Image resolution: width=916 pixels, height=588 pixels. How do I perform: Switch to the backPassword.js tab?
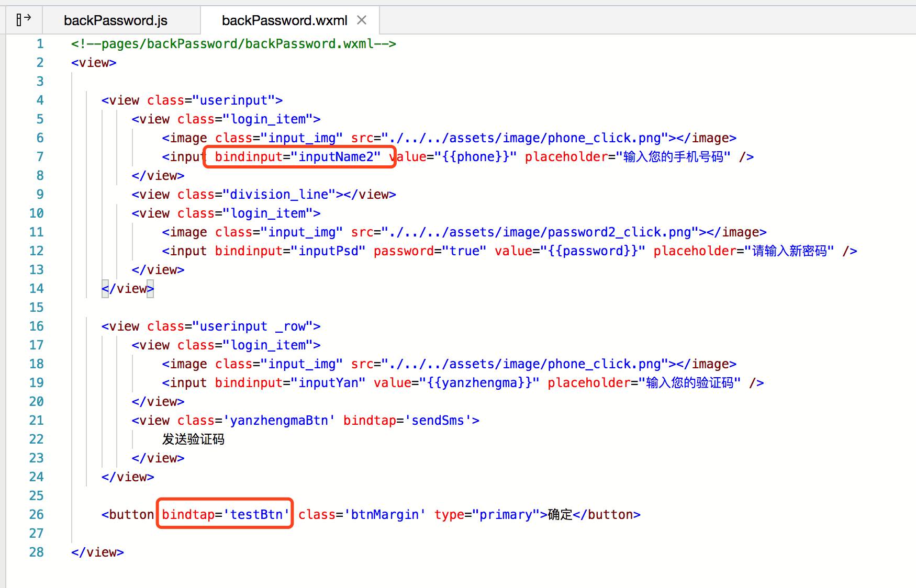(116, 20)
